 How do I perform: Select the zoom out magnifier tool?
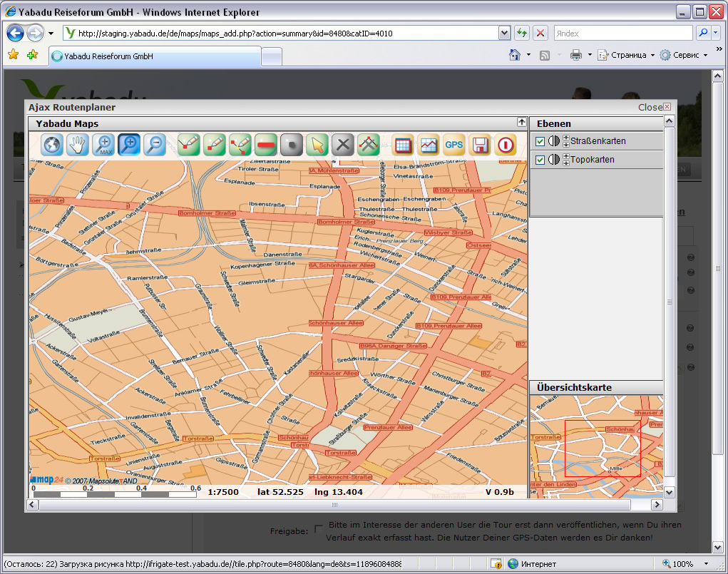click(x=155, y=145)
